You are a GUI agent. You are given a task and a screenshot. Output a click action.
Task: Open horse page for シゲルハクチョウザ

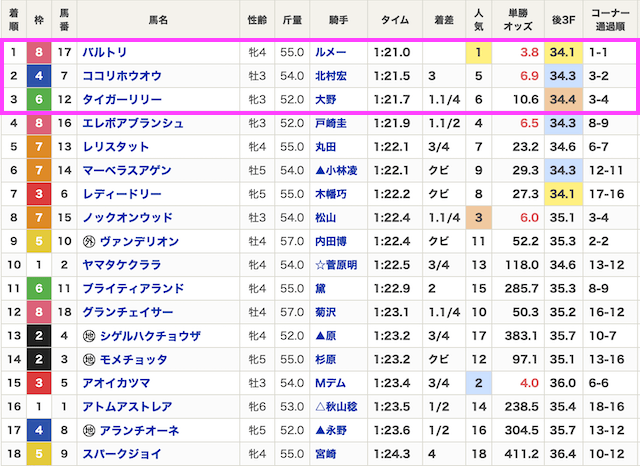click(150, 336)
